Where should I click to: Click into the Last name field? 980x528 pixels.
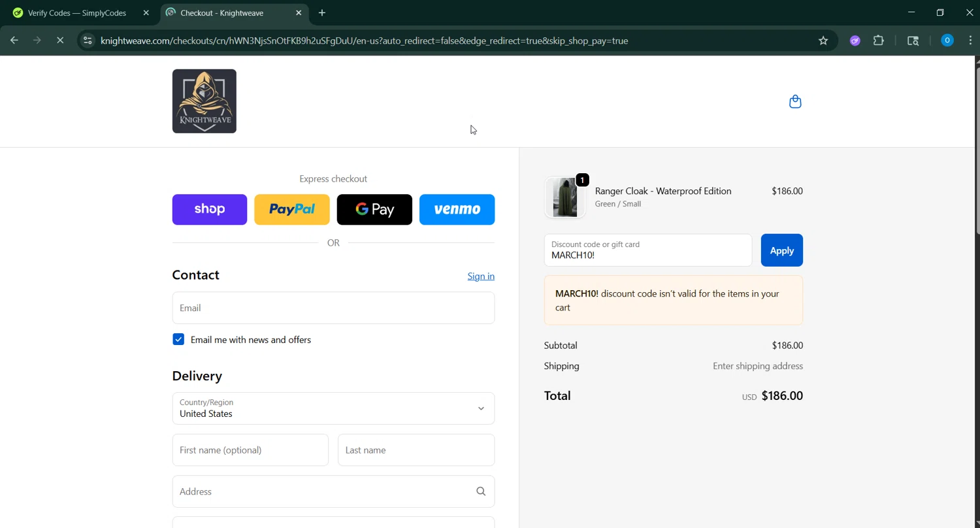[416, 450]
